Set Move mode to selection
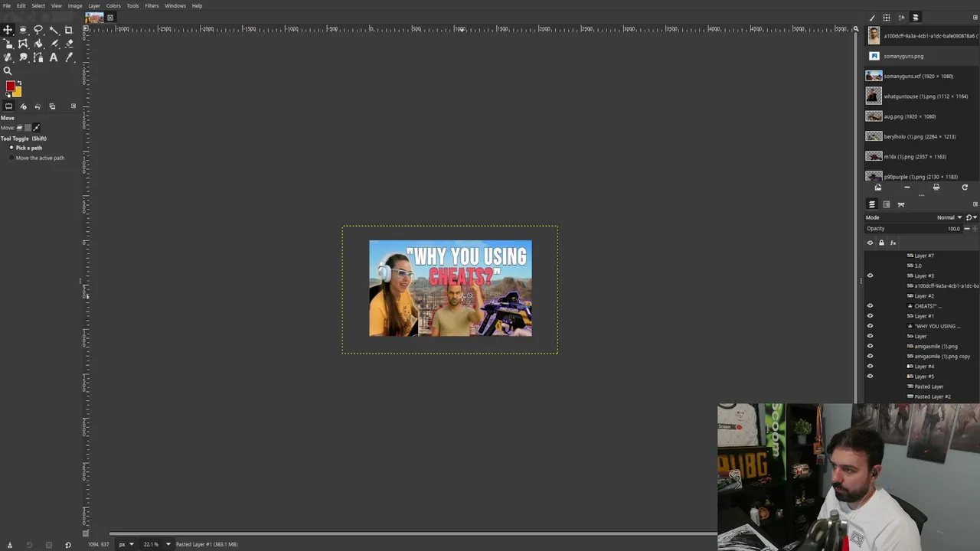Viewport: 980px width, 551px height. point(28,128)
